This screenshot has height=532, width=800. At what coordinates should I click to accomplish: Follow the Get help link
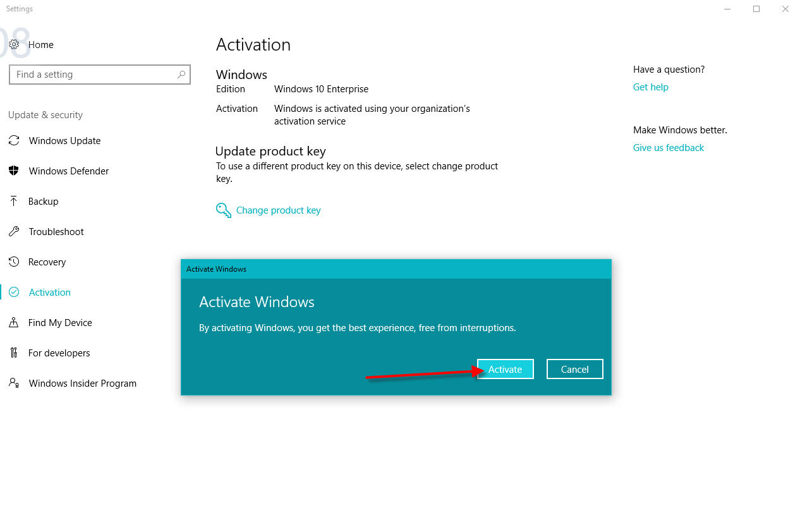click(x=650, y=87)
